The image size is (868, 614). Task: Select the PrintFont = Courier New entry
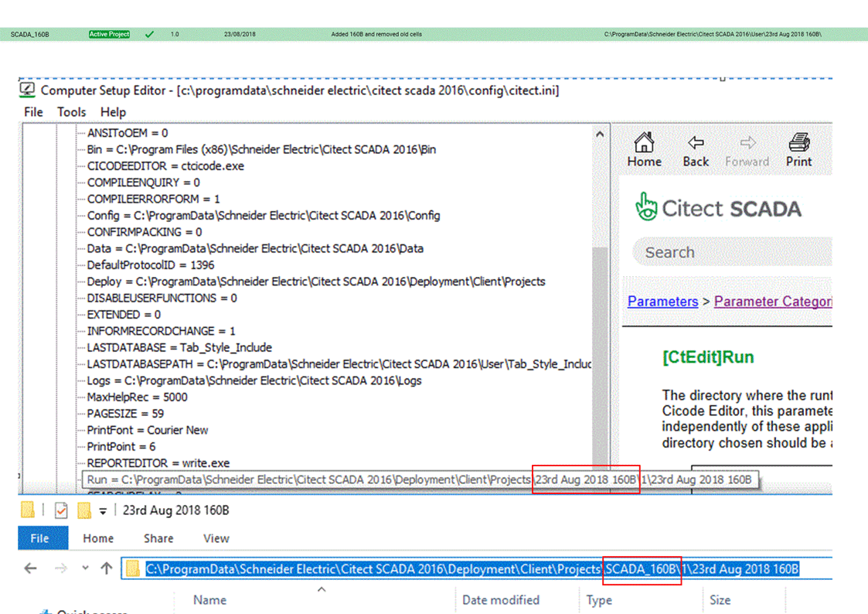pos(148,430)
